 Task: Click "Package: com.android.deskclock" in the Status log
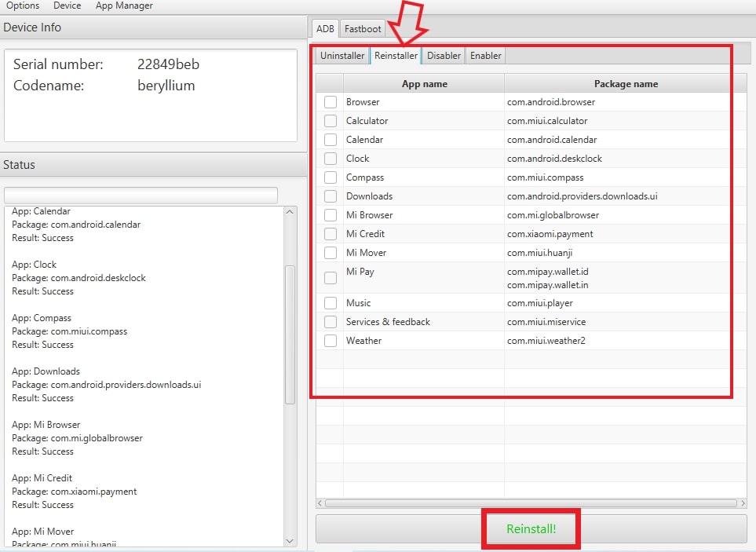[x=79, y=278]
